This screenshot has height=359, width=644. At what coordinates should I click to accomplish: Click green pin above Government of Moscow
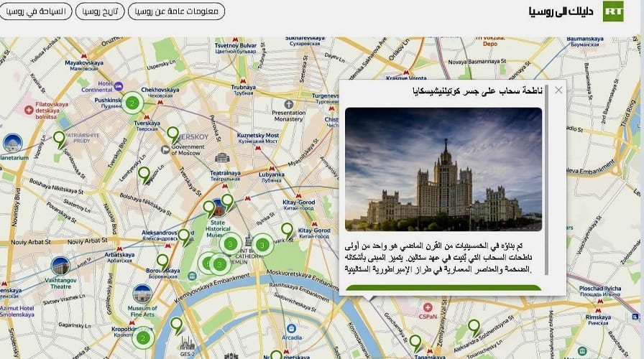point(172,136)
